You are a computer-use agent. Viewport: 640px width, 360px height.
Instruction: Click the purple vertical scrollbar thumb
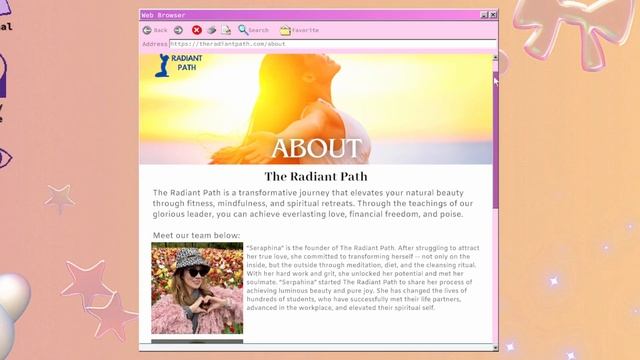pyautogui.click(x=496, y=140)
